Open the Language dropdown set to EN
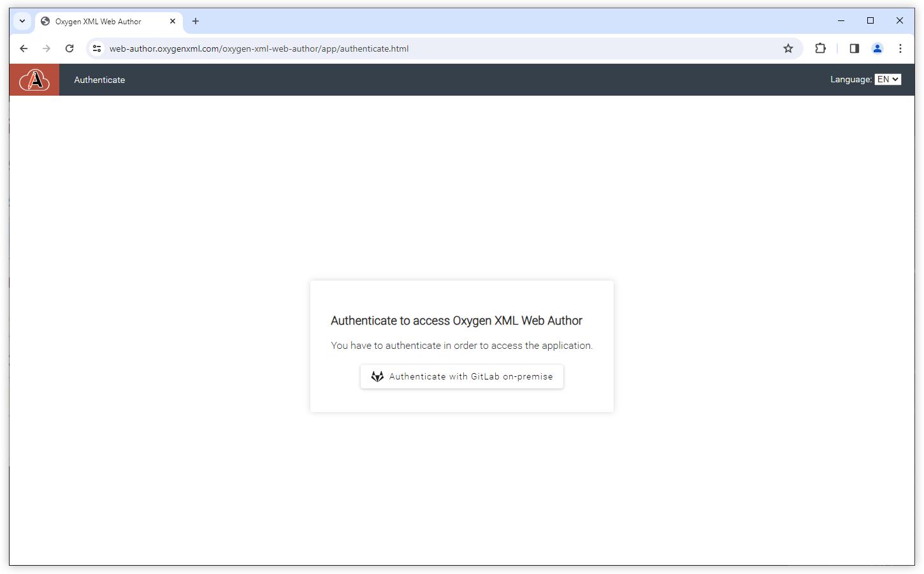This screenshot has width=924, height=574. [888, 79]
